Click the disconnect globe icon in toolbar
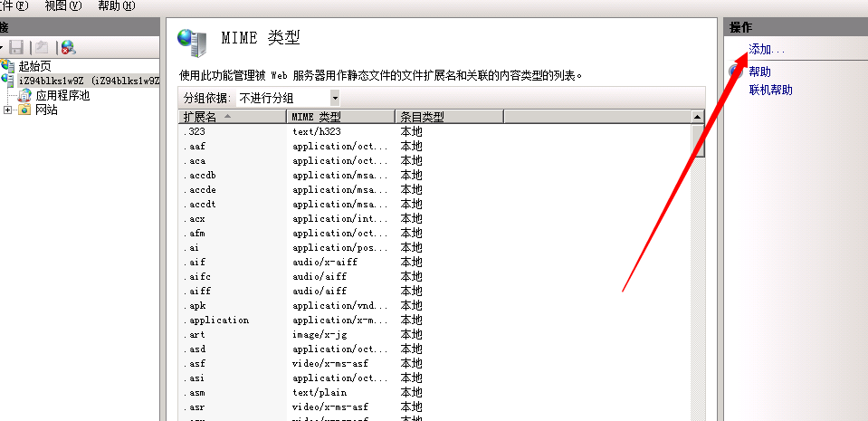The height and width of the screenshot is (421, 868). click(x=68, y=48)
